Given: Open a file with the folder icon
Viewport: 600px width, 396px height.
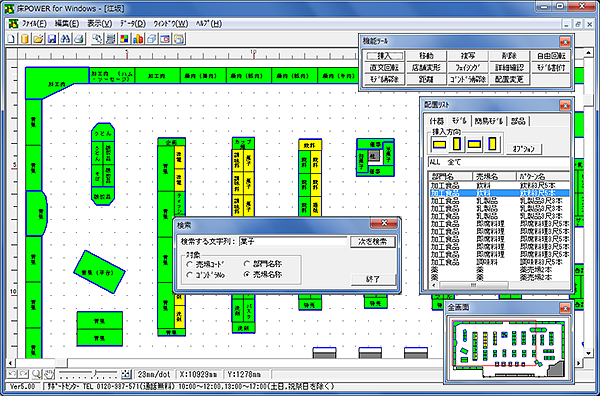Looking at the screenshot, I should click(38, 39).
